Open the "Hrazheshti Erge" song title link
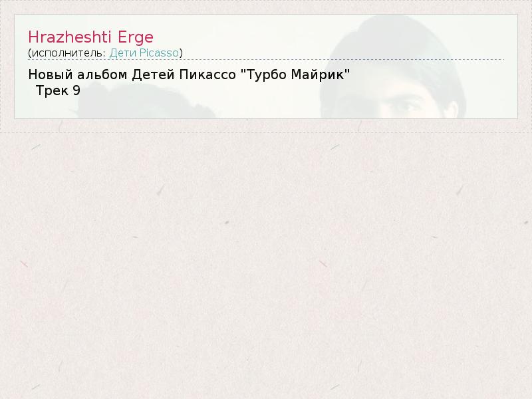The height and width of the screenshot is (399, 532). pyautogui.click(x=90, y=37)
